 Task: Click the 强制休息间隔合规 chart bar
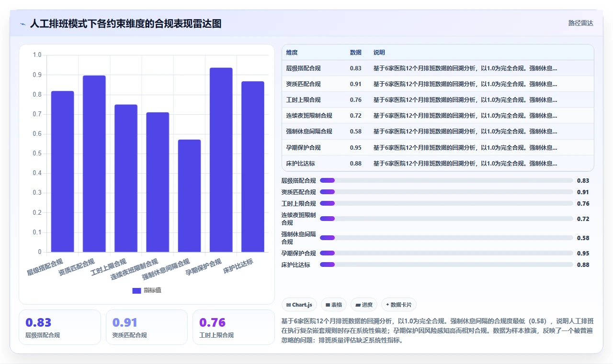[189, 196]
